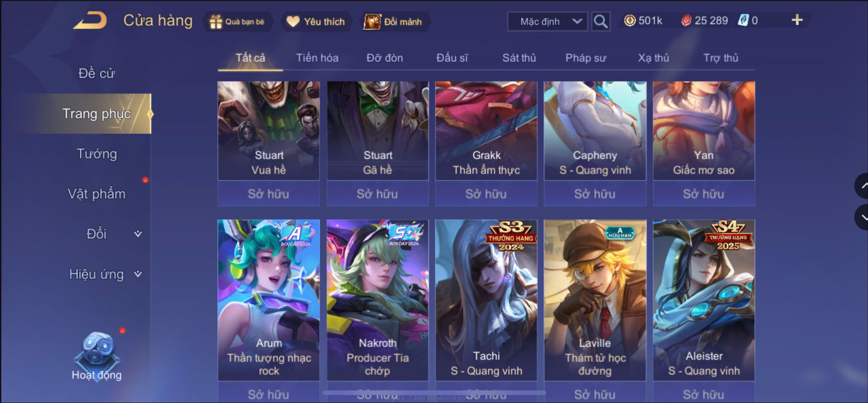Viewport: 868px width, 403px height.
Task: Click the gold coin currency icon
Action: tap(630, 20)
